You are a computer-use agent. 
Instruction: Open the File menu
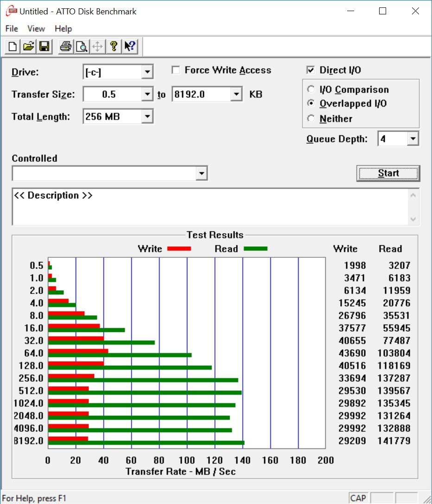pos(12,29)
